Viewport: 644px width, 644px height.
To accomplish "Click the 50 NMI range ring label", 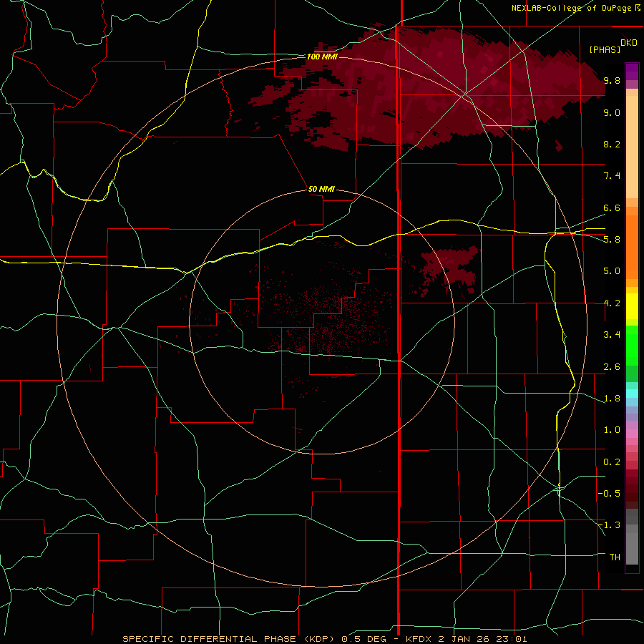I will pyautogui.click(x=321, y=189).
